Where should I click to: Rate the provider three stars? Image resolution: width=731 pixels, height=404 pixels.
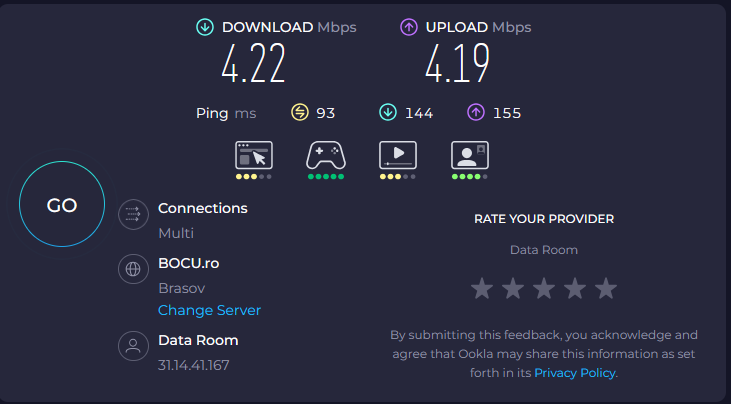pyautogui.click(x=544, y=289)
